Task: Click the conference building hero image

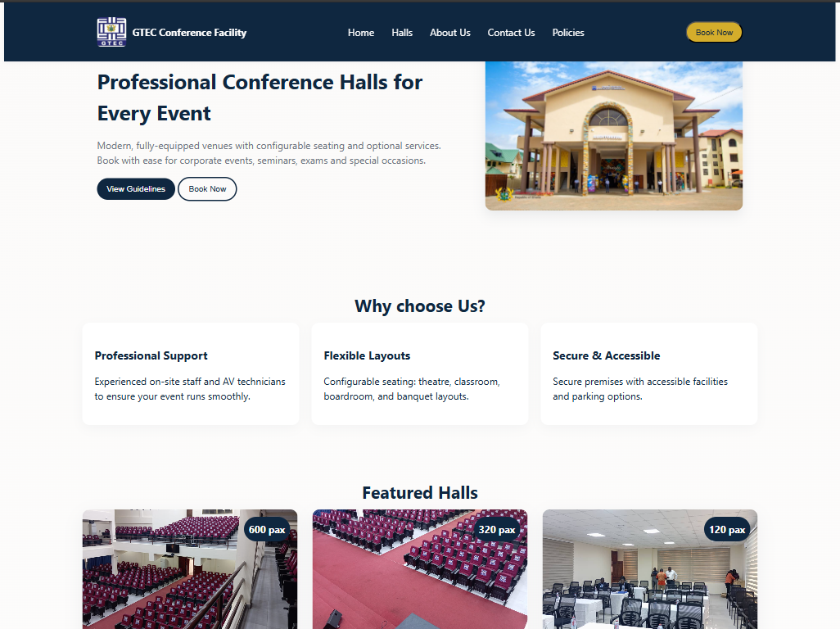Action: [x=613, y=135]
